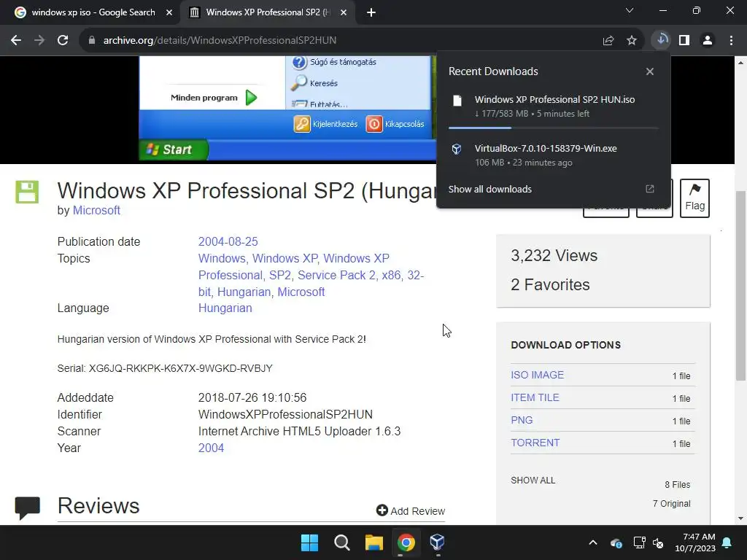Click the site lock icon in address bar
This screenshot has height=560, width=747.
(x=92, y=41)
